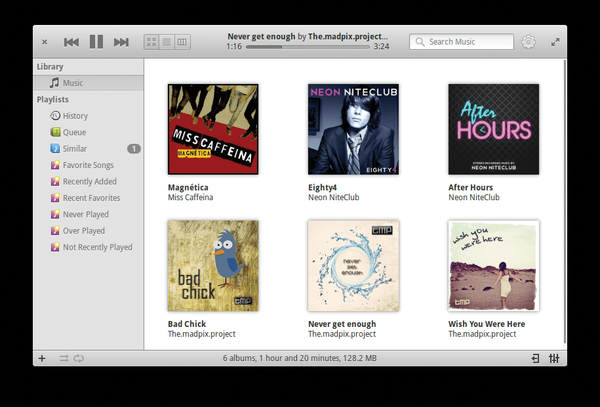Open the Recently Added playlist
Viewport: 600px width, 407px height.
point(88,182)
